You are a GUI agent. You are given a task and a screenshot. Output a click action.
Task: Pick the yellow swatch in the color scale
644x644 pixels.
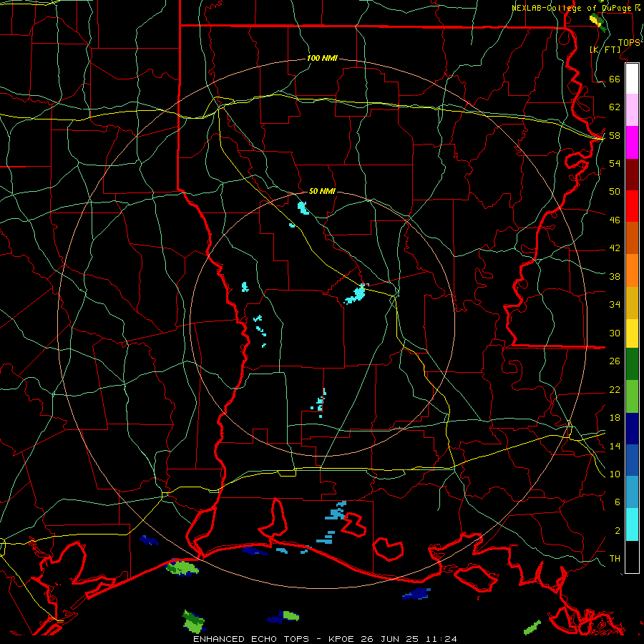pos(632,333)
